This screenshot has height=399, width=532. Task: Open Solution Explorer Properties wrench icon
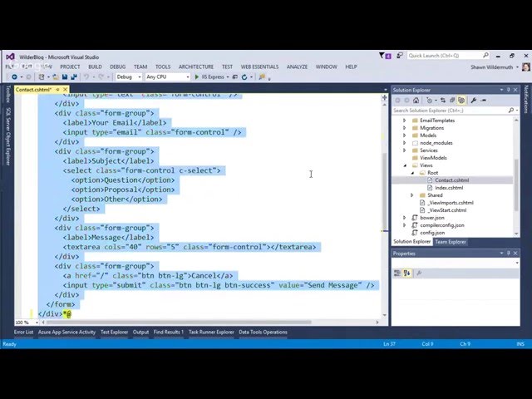474,100
